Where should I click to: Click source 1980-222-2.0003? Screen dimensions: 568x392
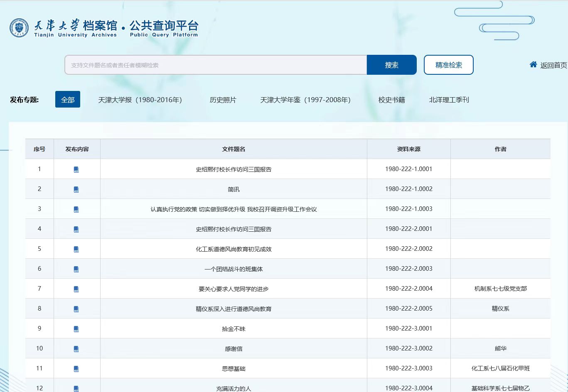pos(409,269)
